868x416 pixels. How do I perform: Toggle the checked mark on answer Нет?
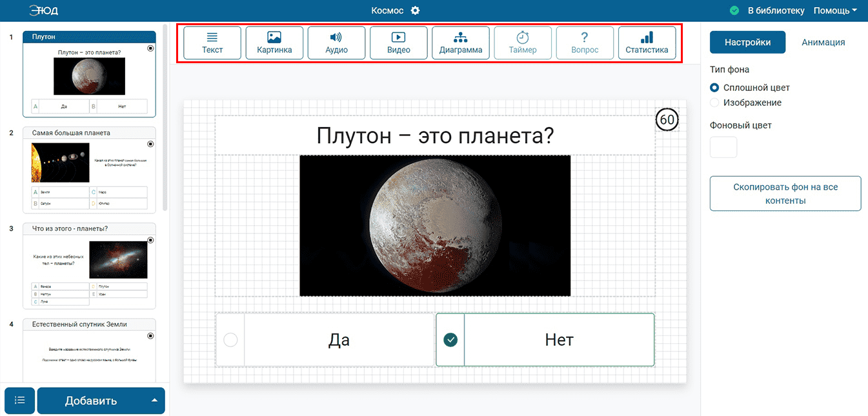(450, 340)
